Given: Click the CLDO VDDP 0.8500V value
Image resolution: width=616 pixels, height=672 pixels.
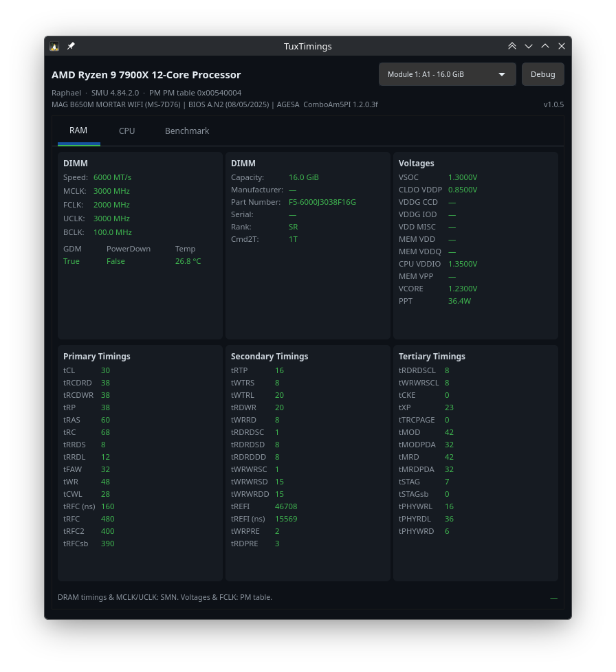Looking at the screenshot, I should click(x=463, y=190).
